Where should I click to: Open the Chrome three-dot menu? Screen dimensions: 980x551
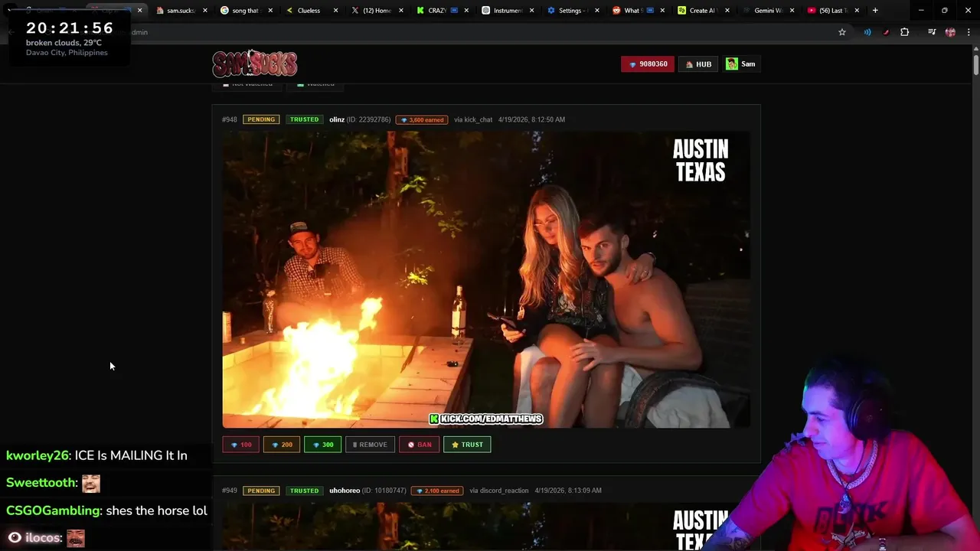[968, 32]
